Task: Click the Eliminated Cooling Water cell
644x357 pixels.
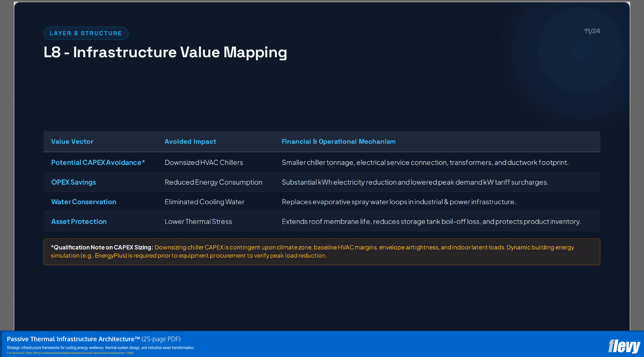Action: coord(204,202)
